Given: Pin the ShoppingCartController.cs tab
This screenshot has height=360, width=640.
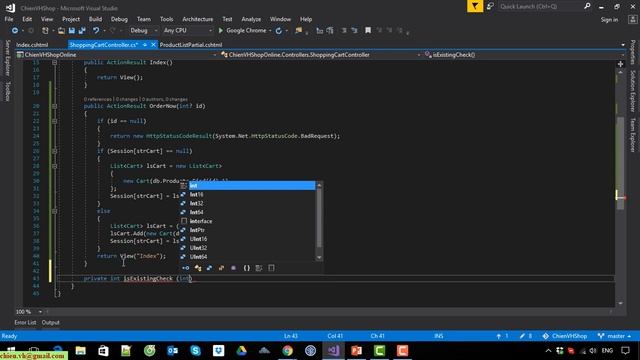Looking at the screenshot, I should pyautogui.click(x=145, y=45).
